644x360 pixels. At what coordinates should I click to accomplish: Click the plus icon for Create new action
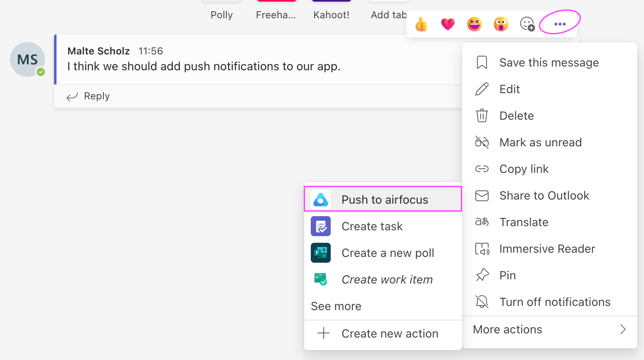324,333
